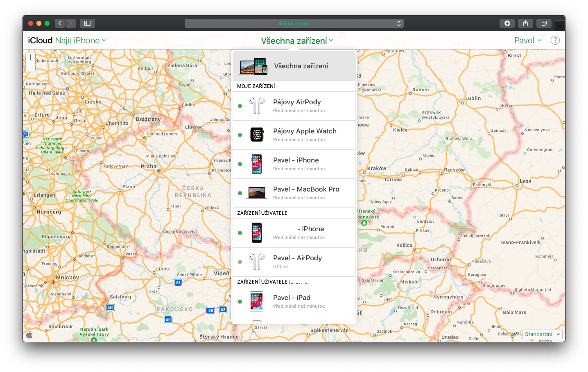Click the Košice label on the map
Image resolution: width=588 pixels, height=372 pixels.
coord(404,245)
